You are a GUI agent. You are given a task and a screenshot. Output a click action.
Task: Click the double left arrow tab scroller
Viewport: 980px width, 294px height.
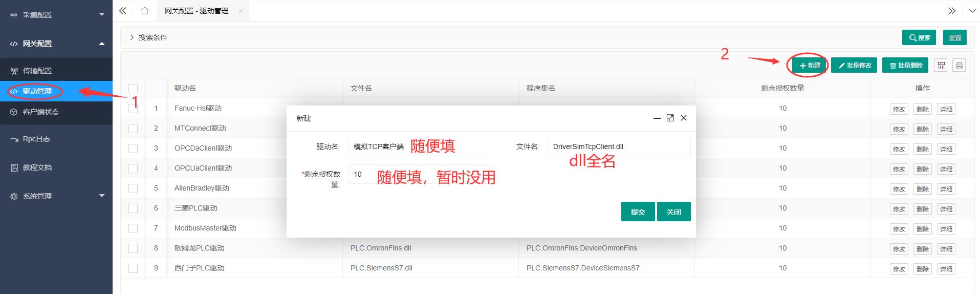(123, 11)
